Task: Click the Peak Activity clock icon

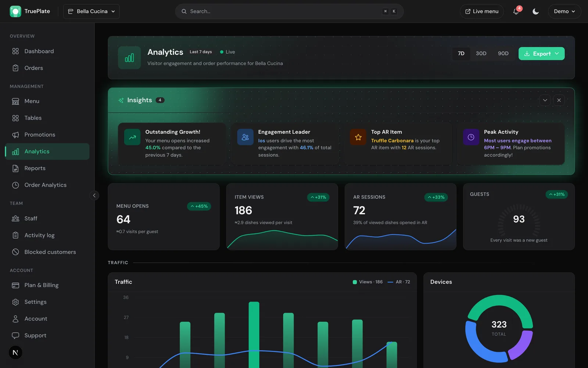Action: (471, 137)
